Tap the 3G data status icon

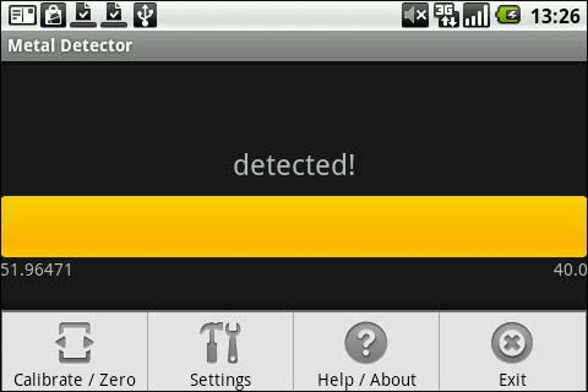tap(446, 16)
